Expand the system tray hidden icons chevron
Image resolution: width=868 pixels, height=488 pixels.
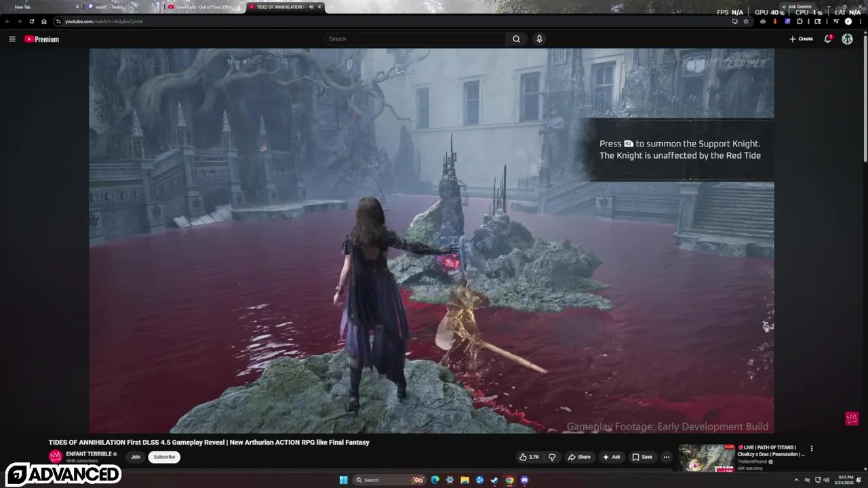pos(796,480)
